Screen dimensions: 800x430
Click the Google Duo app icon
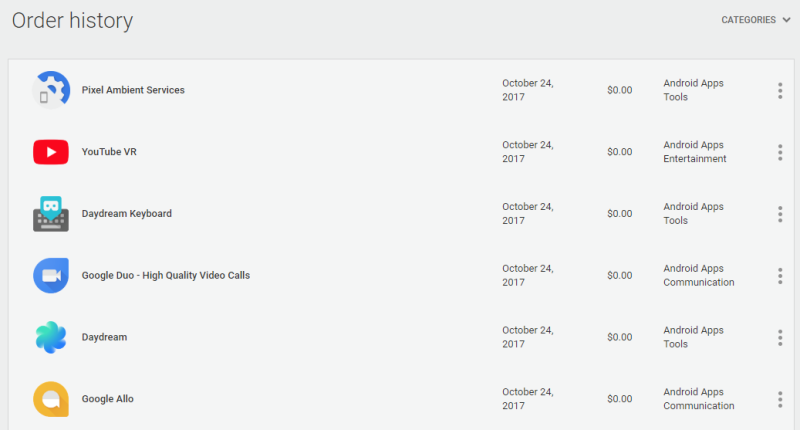tap(50, 275)
